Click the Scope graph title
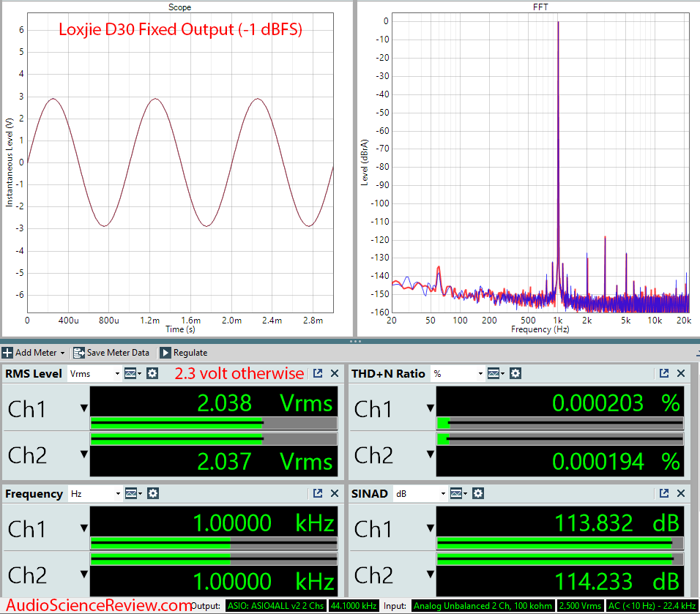This screenshot has height=614, width=700. [179, 7]
